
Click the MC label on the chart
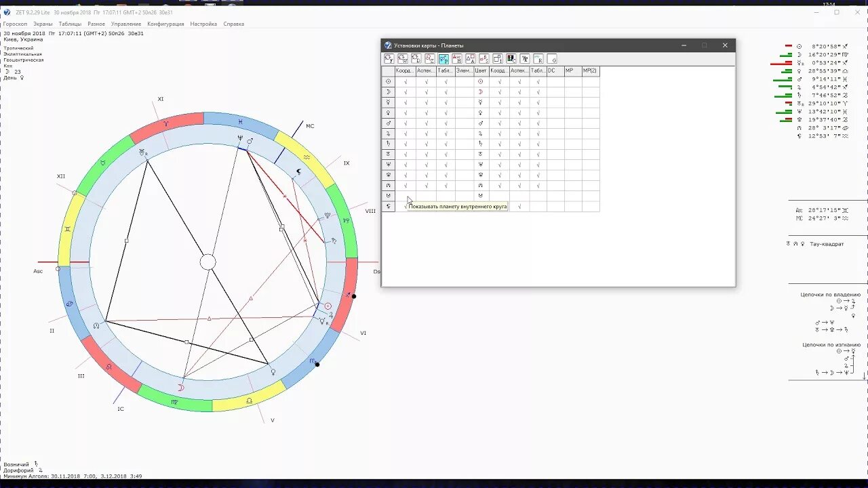[310, 126]
